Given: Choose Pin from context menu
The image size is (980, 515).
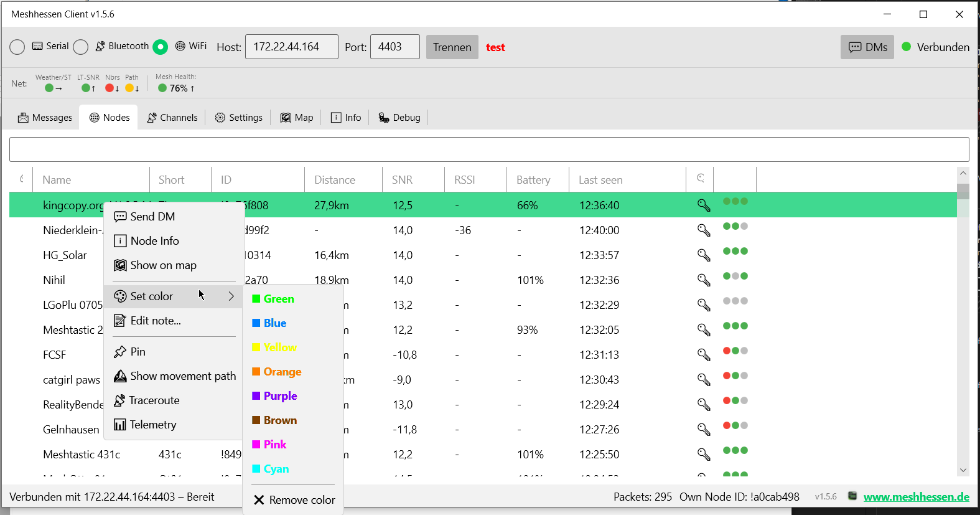Looking at the screenshot, I should click(x=174, y=352).
